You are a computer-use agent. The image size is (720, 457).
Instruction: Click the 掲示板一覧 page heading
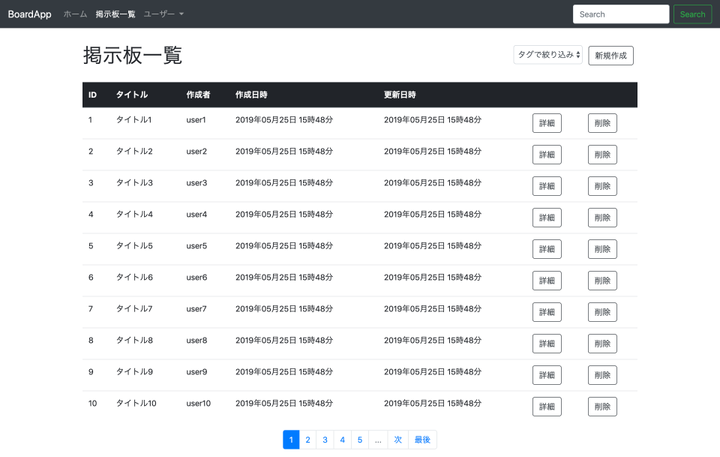[133, 56]
